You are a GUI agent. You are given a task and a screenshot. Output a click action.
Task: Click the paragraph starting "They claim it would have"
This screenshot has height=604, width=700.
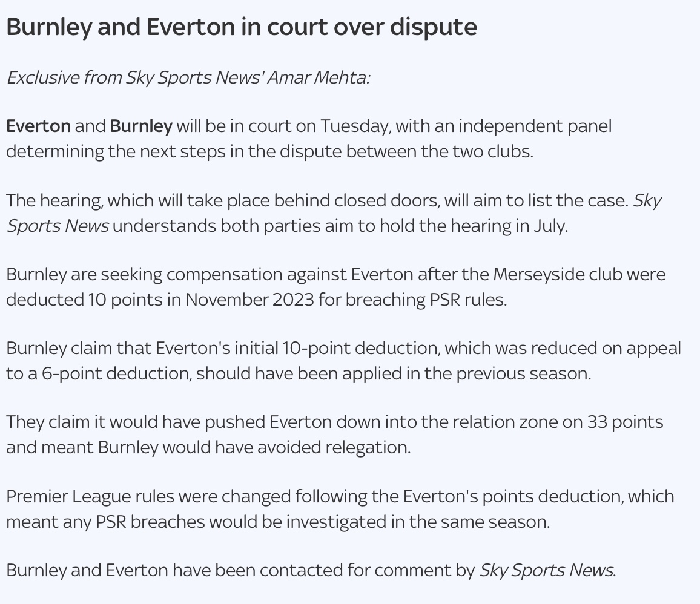click(x=334, y=435)
